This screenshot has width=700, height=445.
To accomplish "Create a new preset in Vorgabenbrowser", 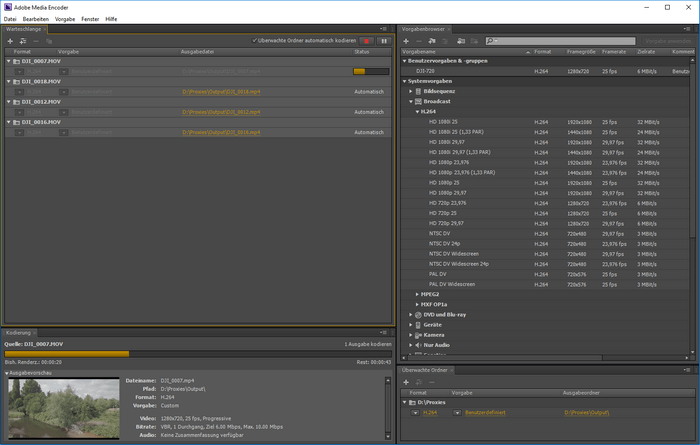I will (406, 41).
